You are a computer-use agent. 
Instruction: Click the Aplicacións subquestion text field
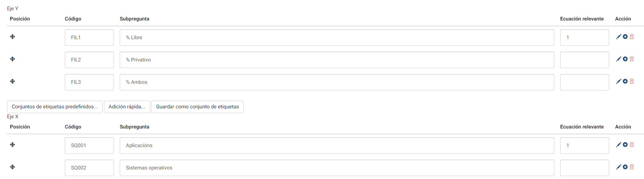(x=336, y=146)
